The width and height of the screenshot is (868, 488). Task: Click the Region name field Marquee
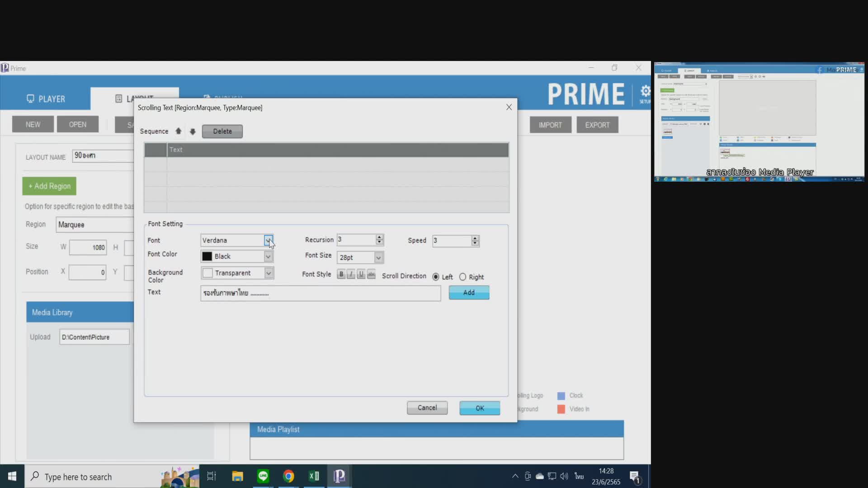(95, 225)
